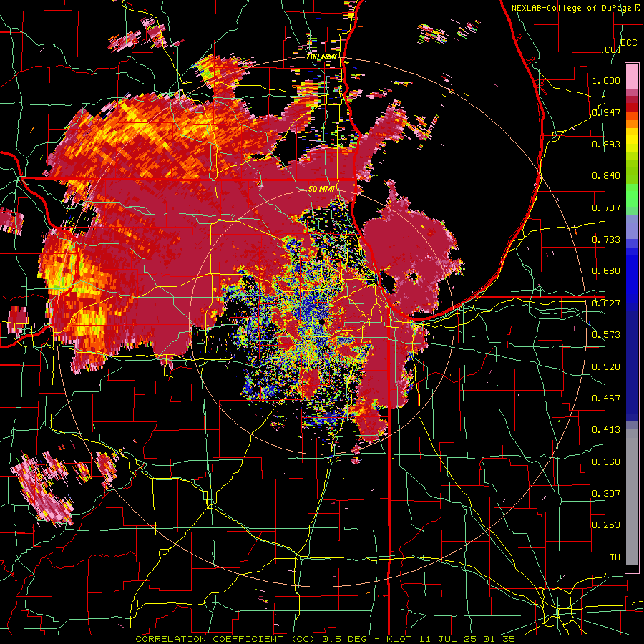Click the 0.787 scale value
The image size is (644, 644).
pyautogui.click(x=606, y=208)
